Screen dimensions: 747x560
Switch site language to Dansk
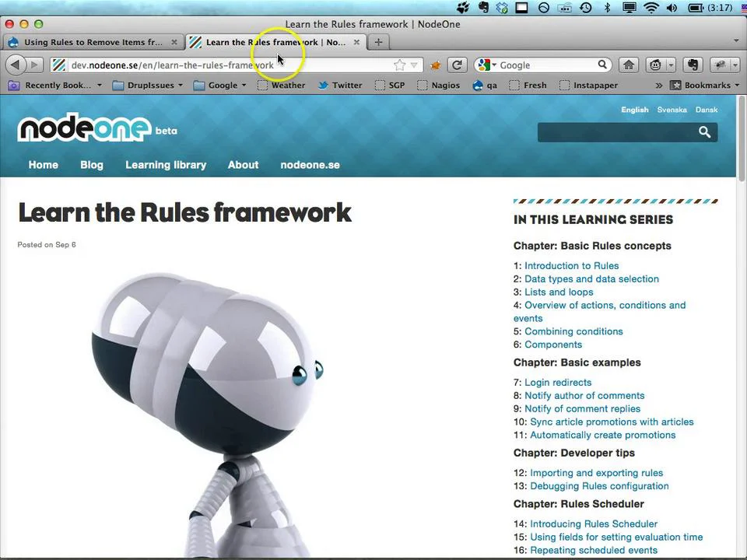707,110
